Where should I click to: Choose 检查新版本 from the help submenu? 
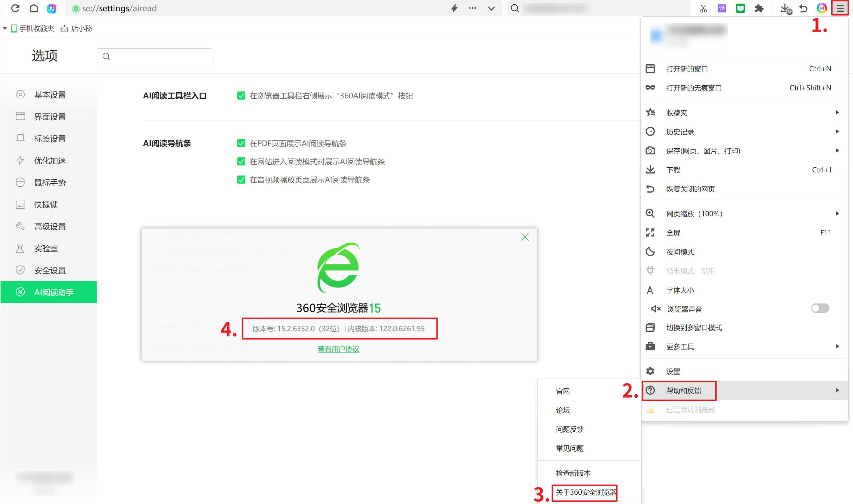pos(573,473)
